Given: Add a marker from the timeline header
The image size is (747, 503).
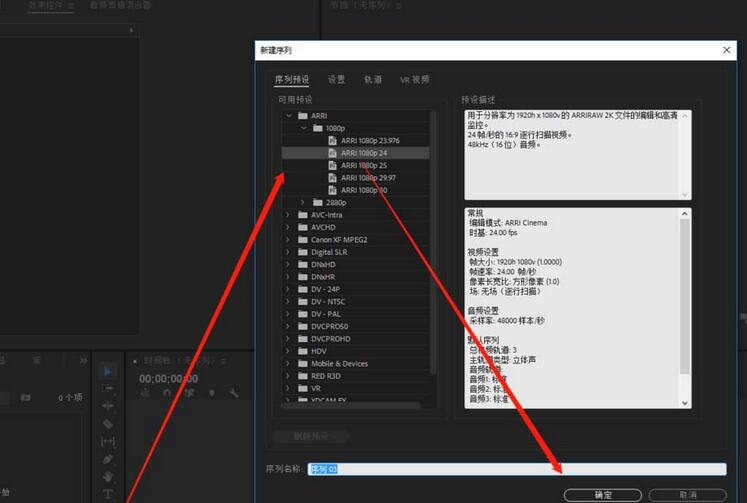Looking at the screenshot, I should click(x=212, y=393).
